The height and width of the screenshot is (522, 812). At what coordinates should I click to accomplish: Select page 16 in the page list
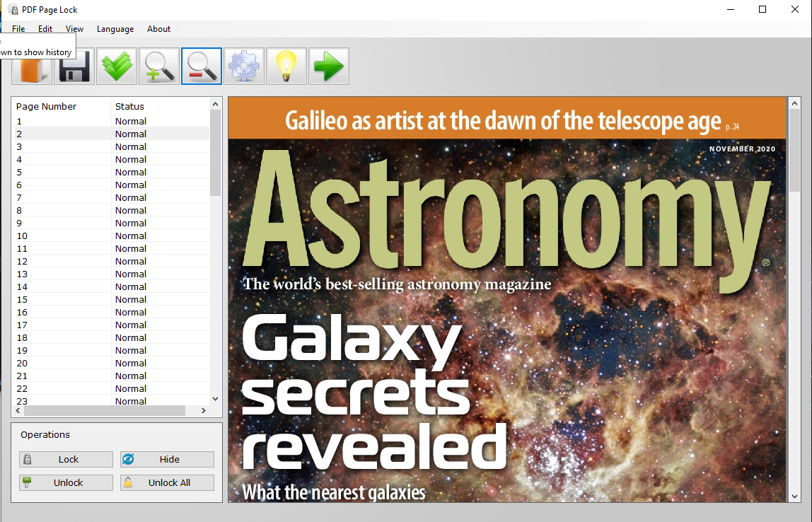coord(111,312)
